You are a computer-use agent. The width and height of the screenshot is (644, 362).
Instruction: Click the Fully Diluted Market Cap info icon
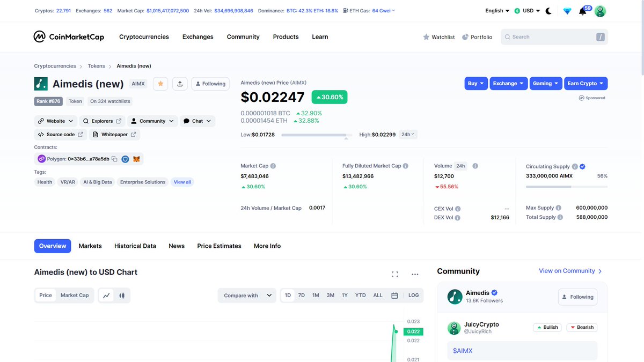point(405,166)
